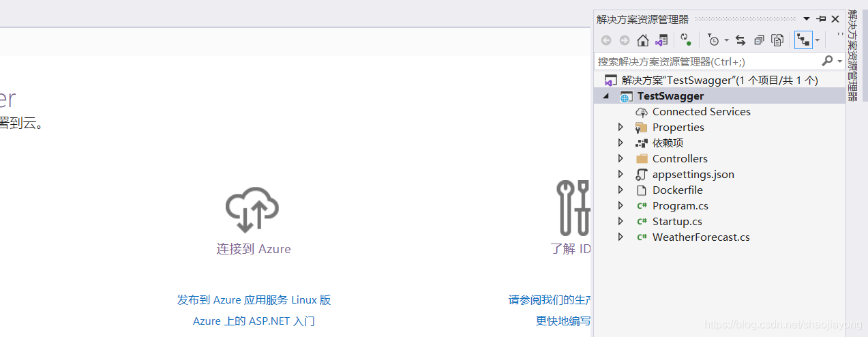Open the Azure 上的 ASP.NET 入门 link
Image resolution: width=868 pixels, height=337 pixels.
tap(254, 321)
